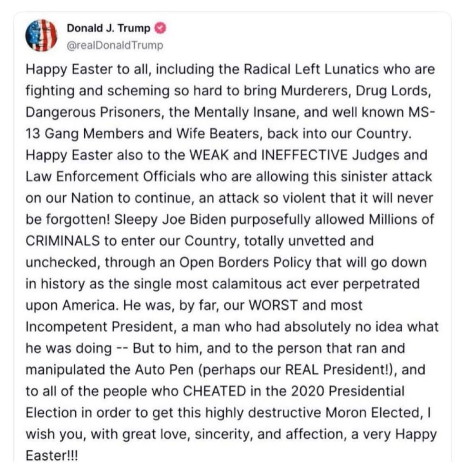This screenshot has height=476, width=465.
Task: Click the final word 'Easter!!!'
Action: [x=52, y=456]
